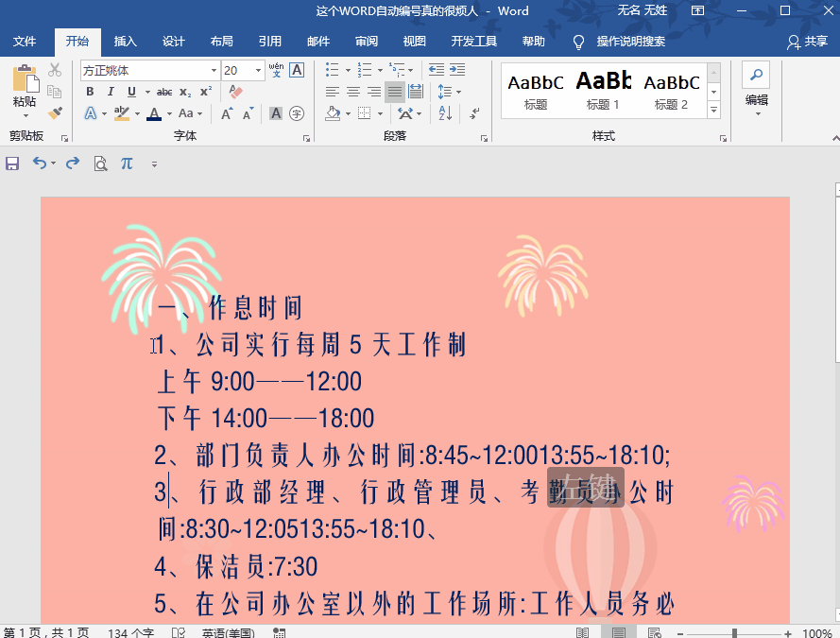
Task: Apply superscript formatting
Action: (x=203, y=92)
